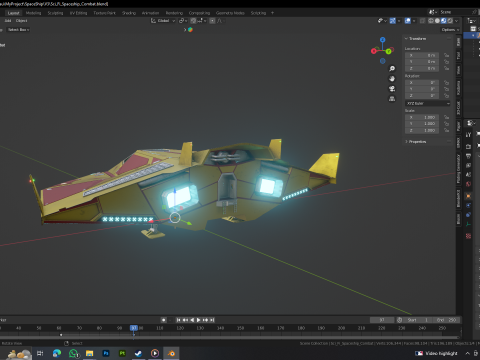Viewport: 480px width, 360px height.
Task: Switch perspective/orthographic with grid icon
Action: tap(392, 99)
